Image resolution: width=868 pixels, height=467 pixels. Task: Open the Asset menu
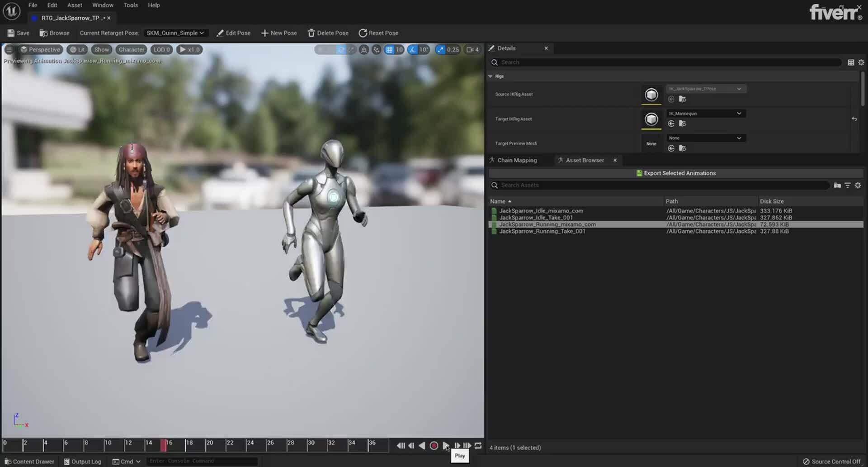[x=75, y=5]
